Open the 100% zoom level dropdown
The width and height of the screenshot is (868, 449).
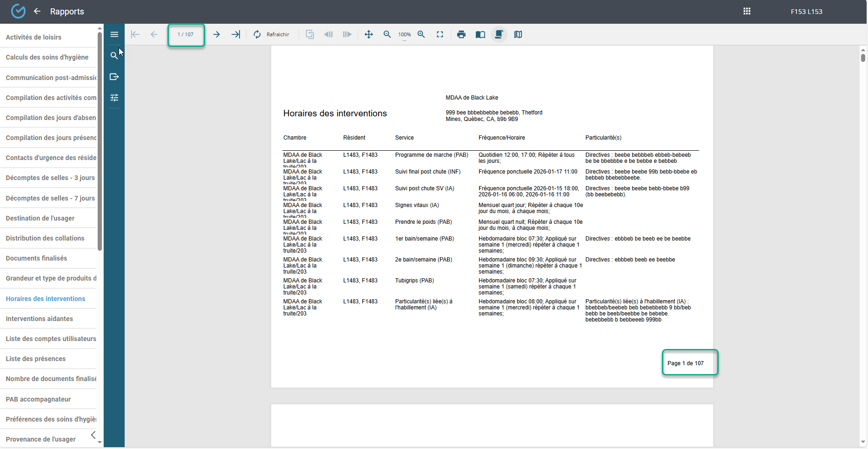point(404,35)
